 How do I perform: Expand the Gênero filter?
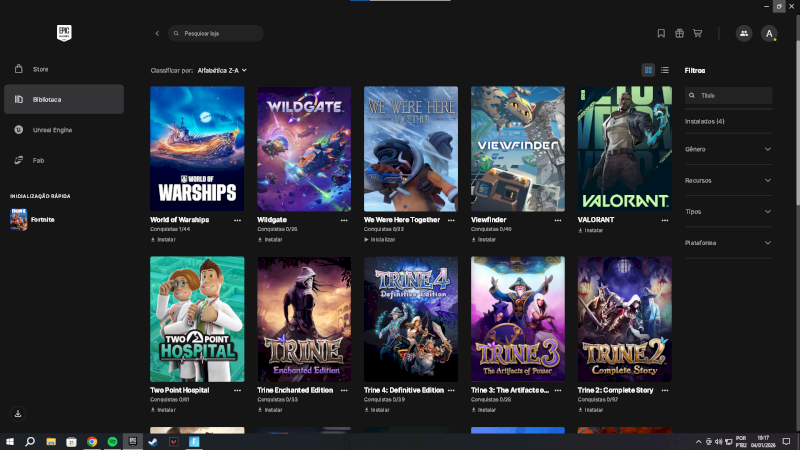[x=729, y=149]
